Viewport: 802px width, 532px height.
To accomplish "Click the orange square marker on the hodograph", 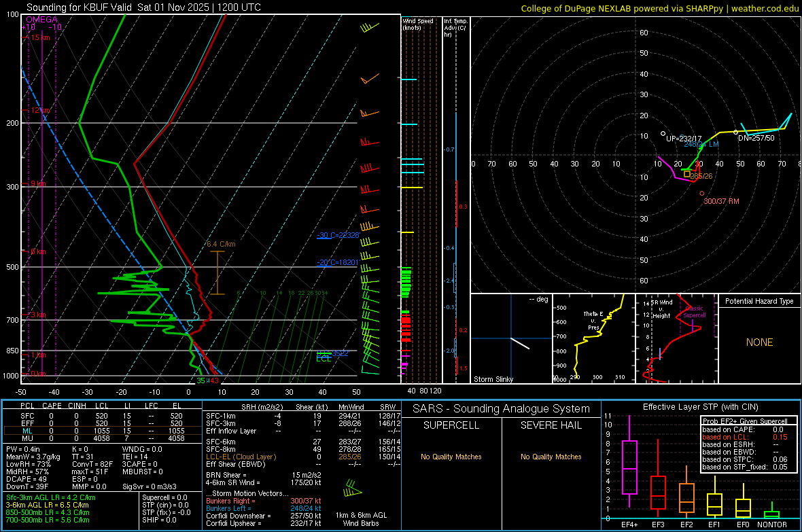I will (x=687, y=175).
